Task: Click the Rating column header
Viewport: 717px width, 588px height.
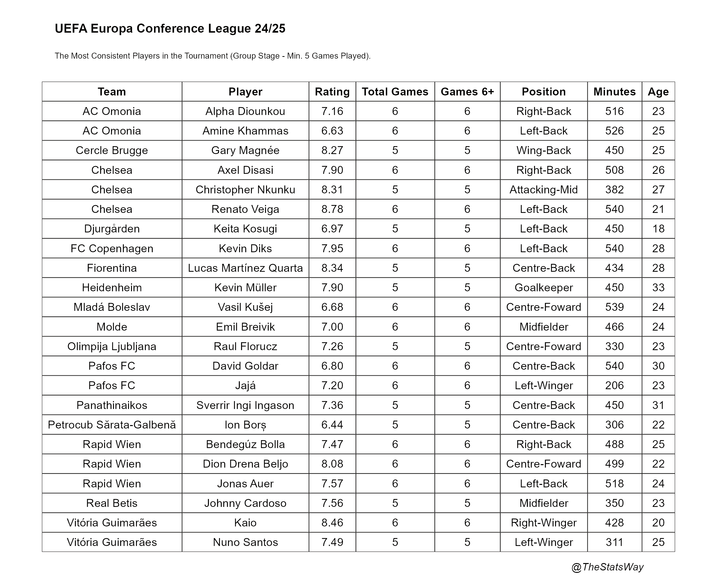Action: pos(332,92)
